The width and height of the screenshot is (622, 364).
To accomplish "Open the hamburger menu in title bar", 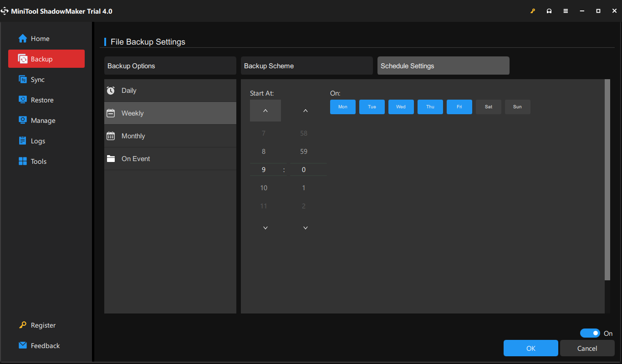I will pos(566,11).
